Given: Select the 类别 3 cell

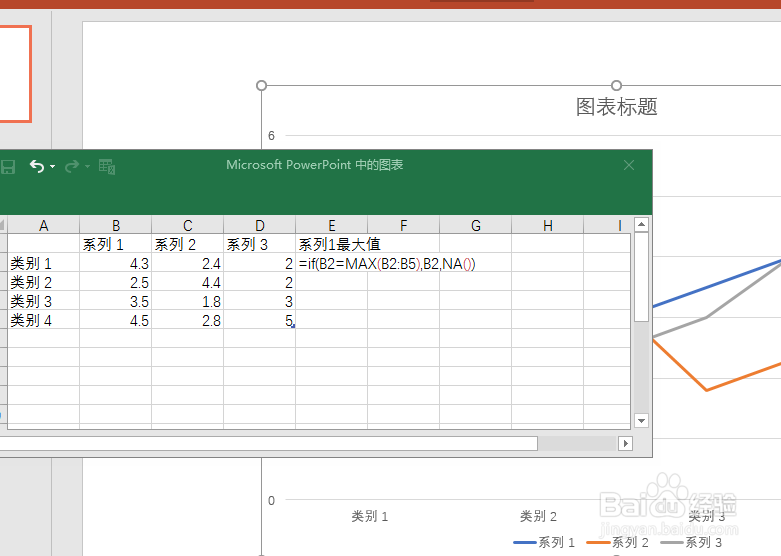Looking at the screenshot, I should (x=43, y=301).
